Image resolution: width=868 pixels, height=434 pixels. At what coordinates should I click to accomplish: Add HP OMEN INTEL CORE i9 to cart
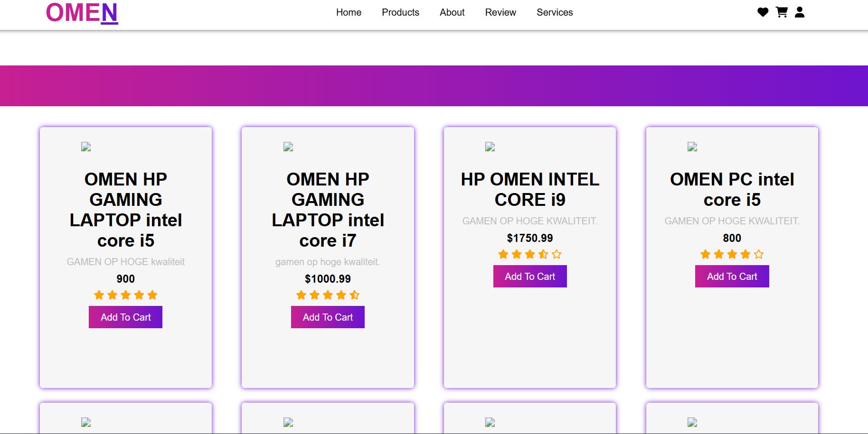(x=529, y=276)
